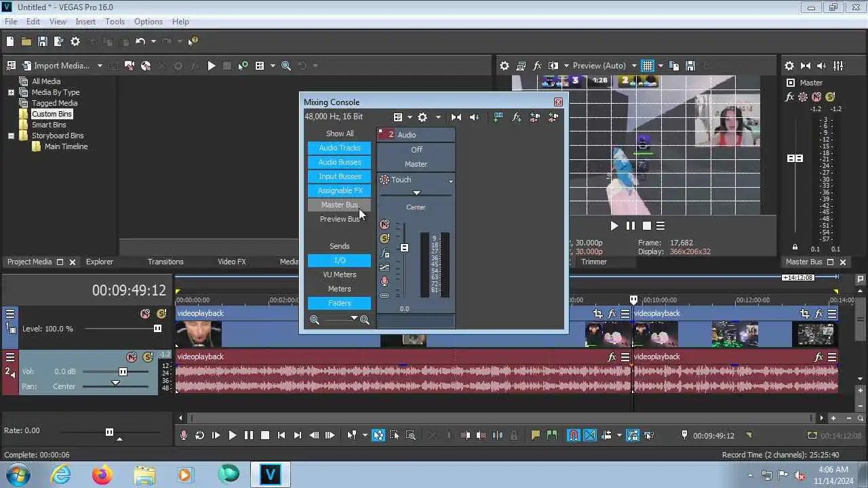Open project properties gear in main toolbar
This screenshot has width=868, height=488.
[x=75, y=41]
